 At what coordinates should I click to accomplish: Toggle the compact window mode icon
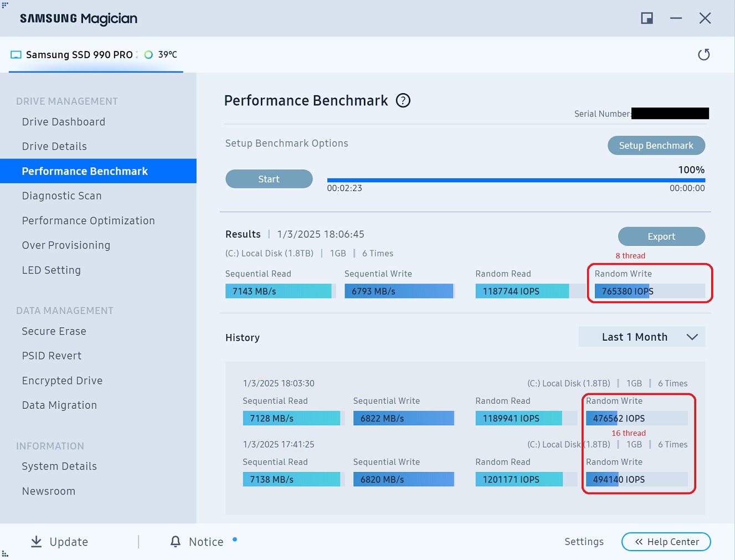[646, 18]
